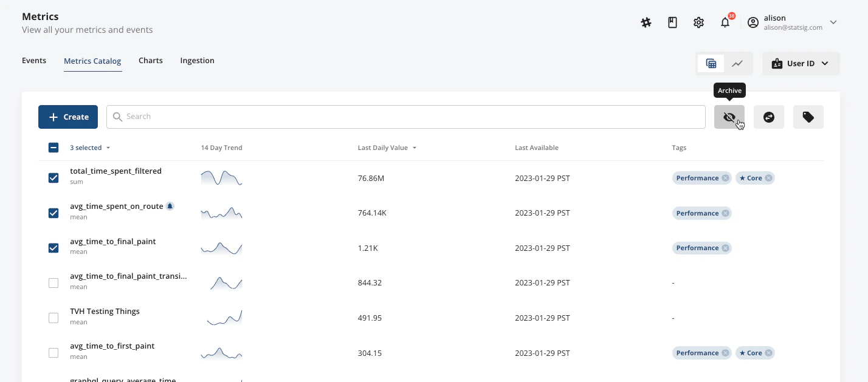Open the Last Daily Value sort dropdown
The height and width of the screenshot is (382, 868).
tap(387, 148)
